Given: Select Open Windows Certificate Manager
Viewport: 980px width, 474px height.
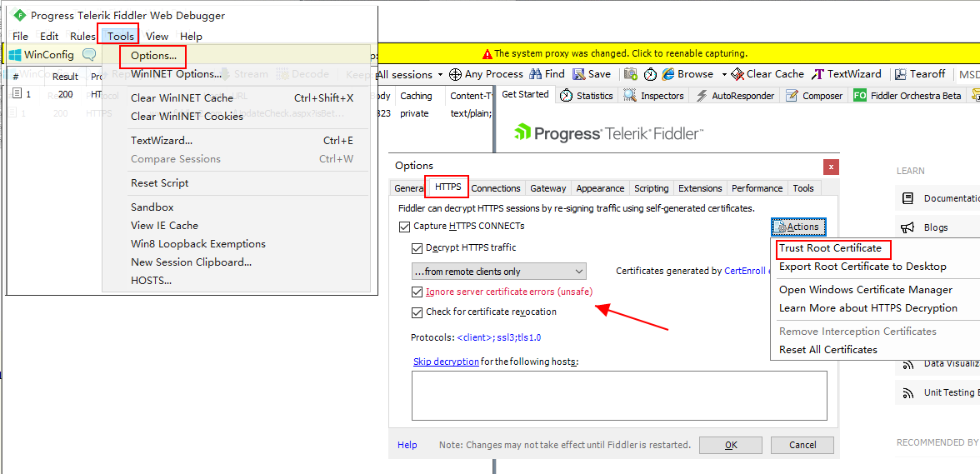Looking at the screenshot, I should click(866, 290).
